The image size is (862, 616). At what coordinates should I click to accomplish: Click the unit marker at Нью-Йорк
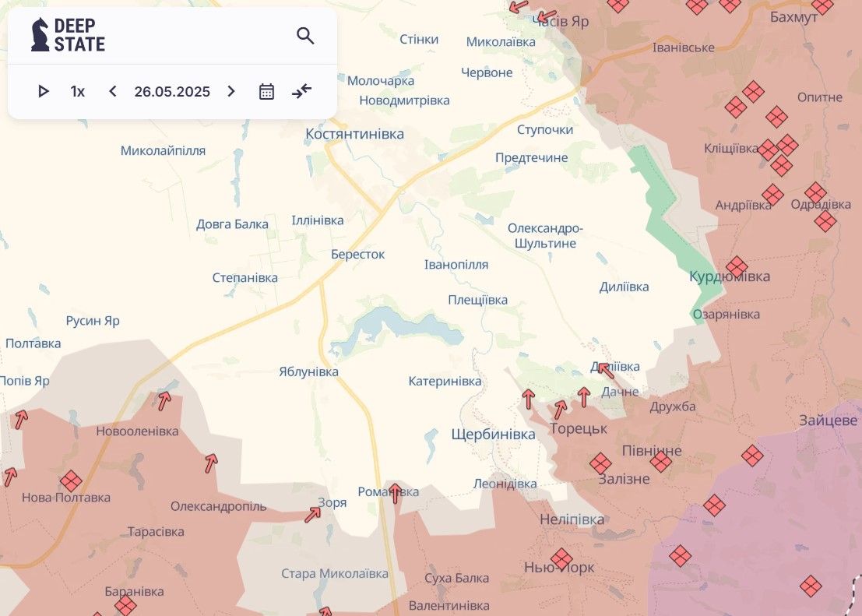click(561, 558)
